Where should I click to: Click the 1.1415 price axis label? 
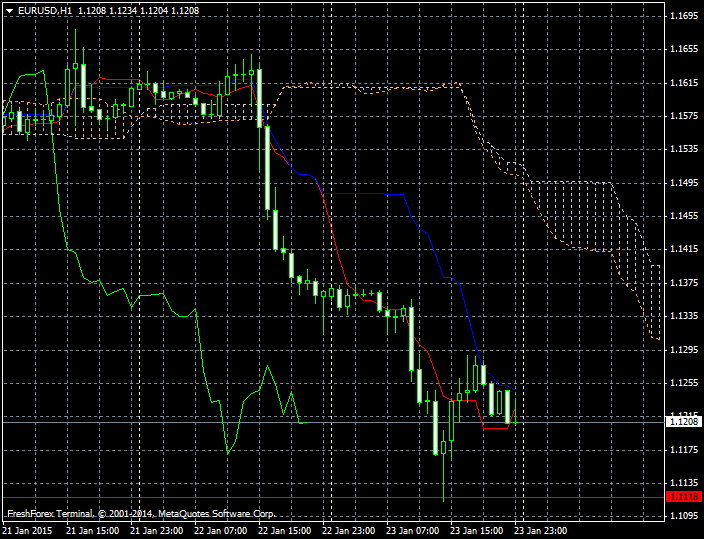(x=684, y=249)
